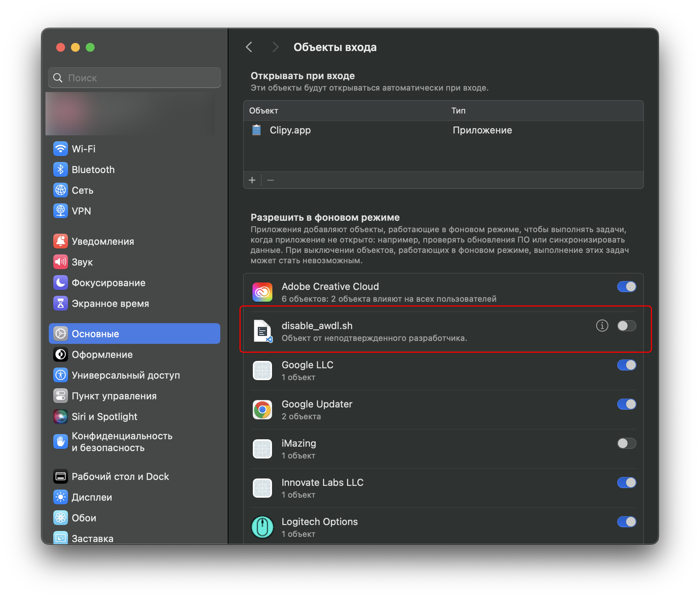The height and width of the screenshot is (599, 700).
Task: Select the Дисплеи sidebar label
Action: pos(92,497)
